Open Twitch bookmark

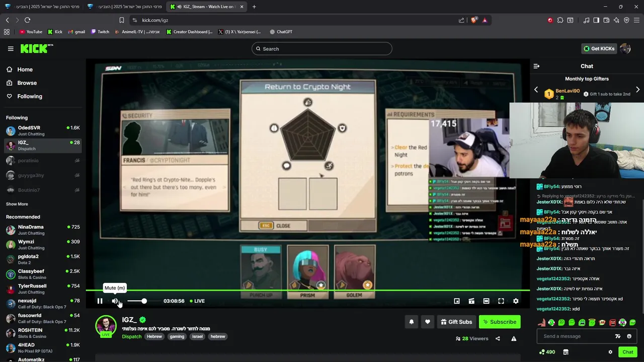(100, 32)
